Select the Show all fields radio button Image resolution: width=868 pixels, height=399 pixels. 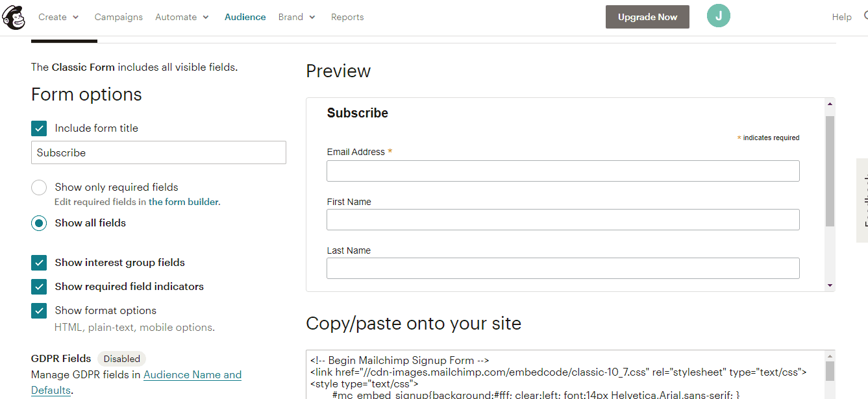coord(39,223)
